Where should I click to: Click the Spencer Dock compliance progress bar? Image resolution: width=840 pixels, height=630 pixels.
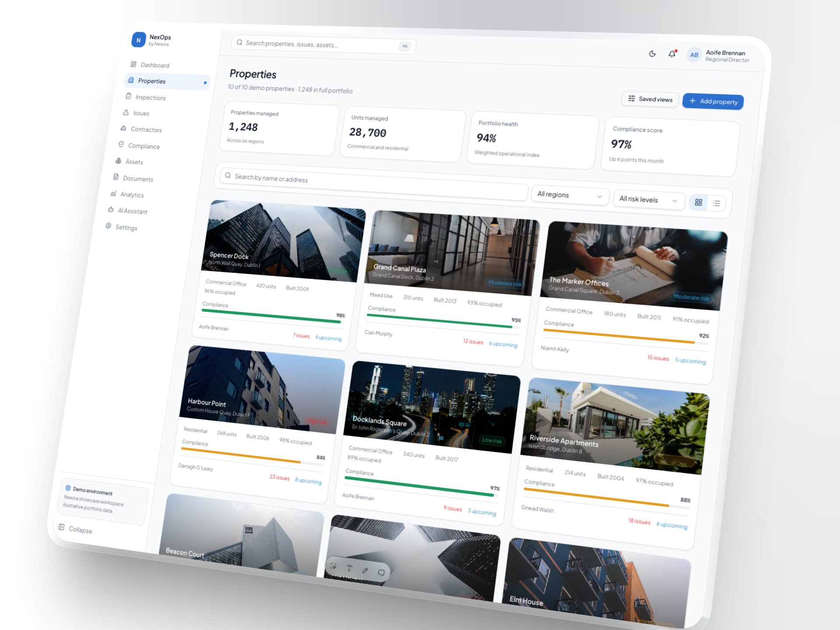tap(272, 316)
